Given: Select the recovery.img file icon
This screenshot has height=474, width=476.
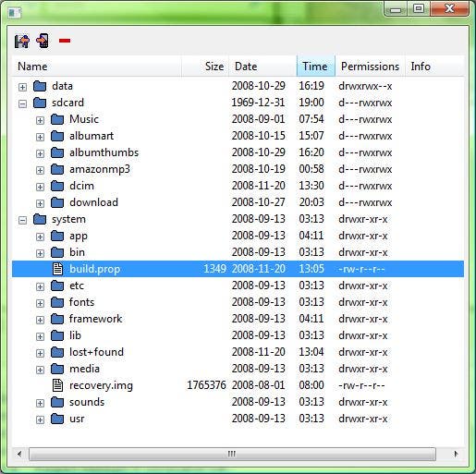Looking at the screenshot, I should pyautogui.click(x=57, y=385).
